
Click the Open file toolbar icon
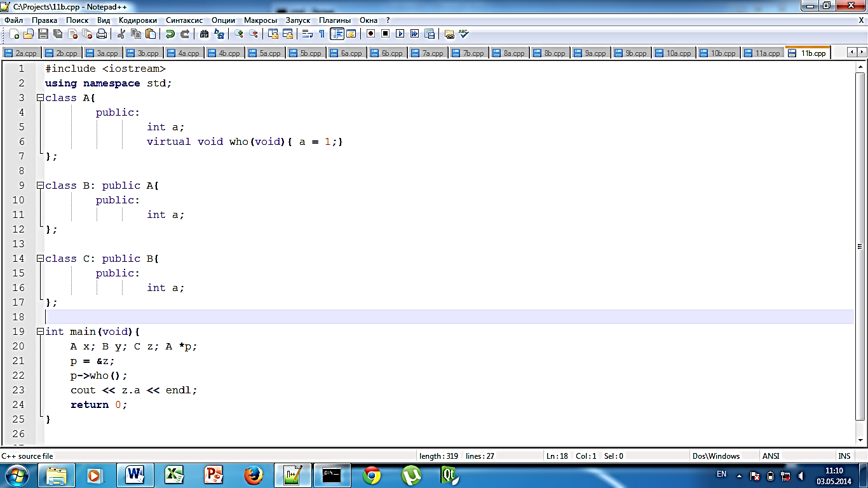click(29, 34)
